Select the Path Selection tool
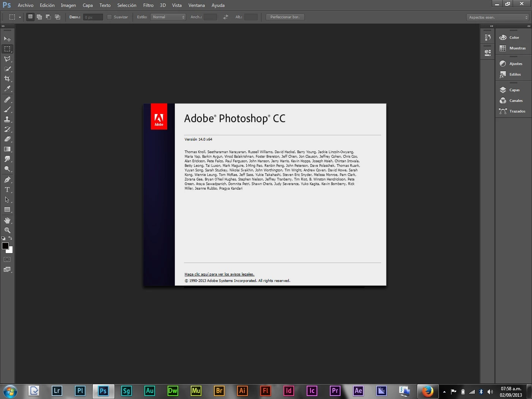This screenshot has height=399, width=532. (7, 199)
